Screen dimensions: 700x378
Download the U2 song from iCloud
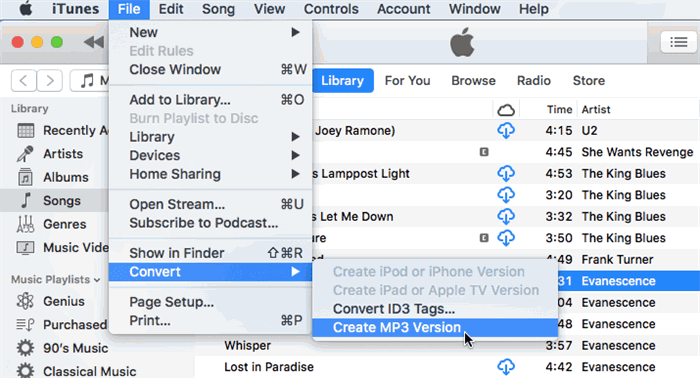click(506, 131)
